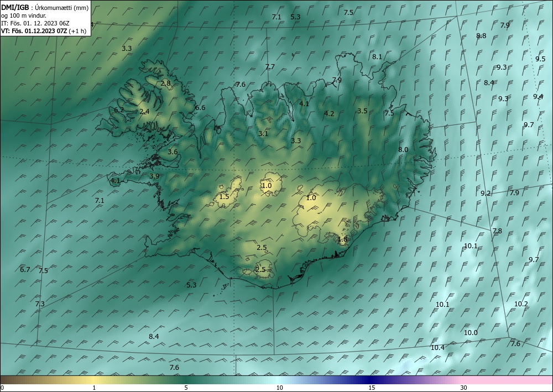The height and width of the screenshot is (392, 553).
Task: Click the 2.8 value in the Westfjords
Action: pyautogui.click(x=165, y=83)
